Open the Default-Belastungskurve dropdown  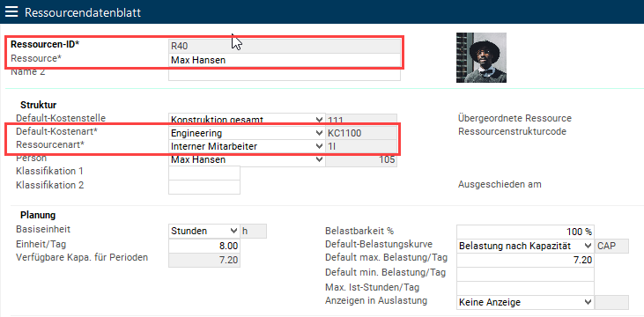(x=524, y=246)
